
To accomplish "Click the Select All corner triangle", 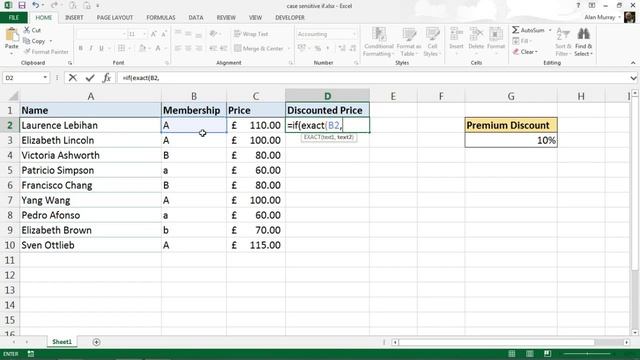I will 13,96.
